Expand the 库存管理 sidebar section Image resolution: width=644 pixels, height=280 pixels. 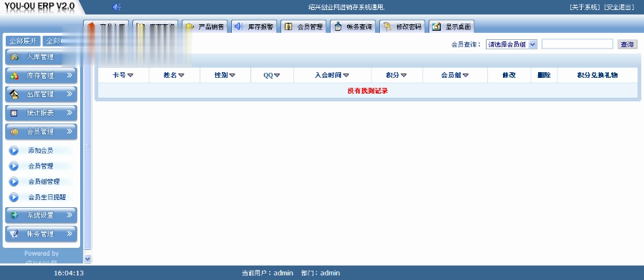41,76
